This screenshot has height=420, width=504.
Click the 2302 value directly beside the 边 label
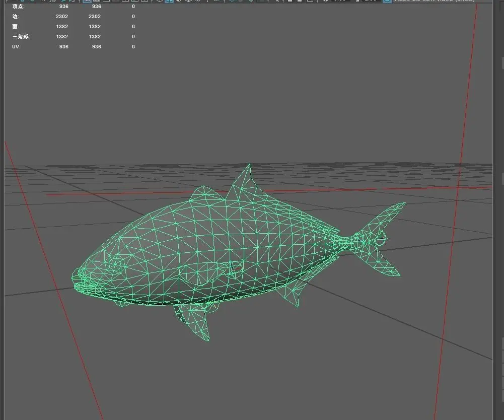pyautogui.click(x=62, y=17)
